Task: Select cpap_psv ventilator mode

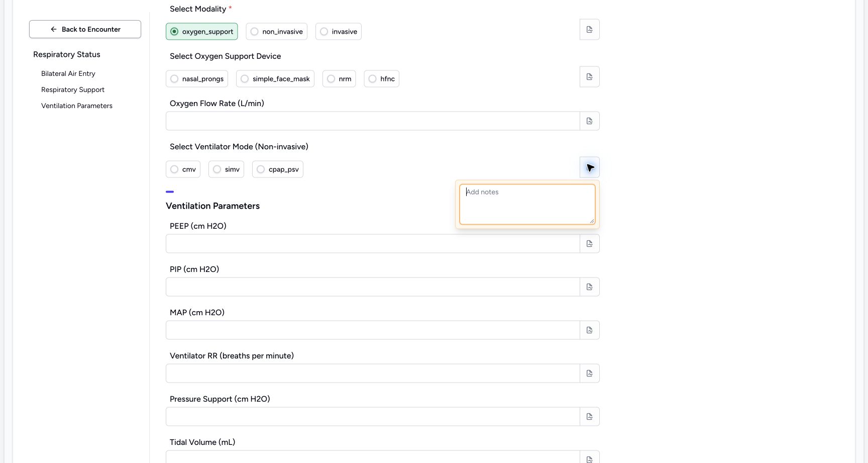Action: coord(278,169)
